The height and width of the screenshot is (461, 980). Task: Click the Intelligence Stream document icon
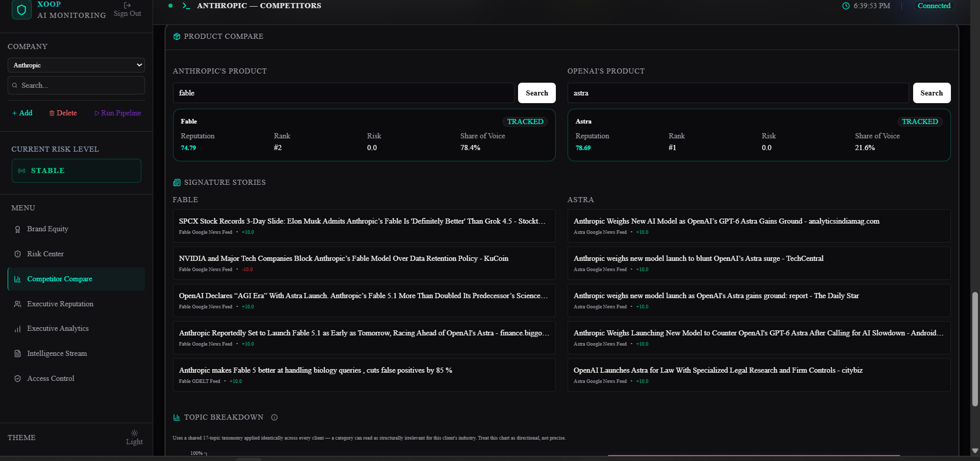(17, 353)
